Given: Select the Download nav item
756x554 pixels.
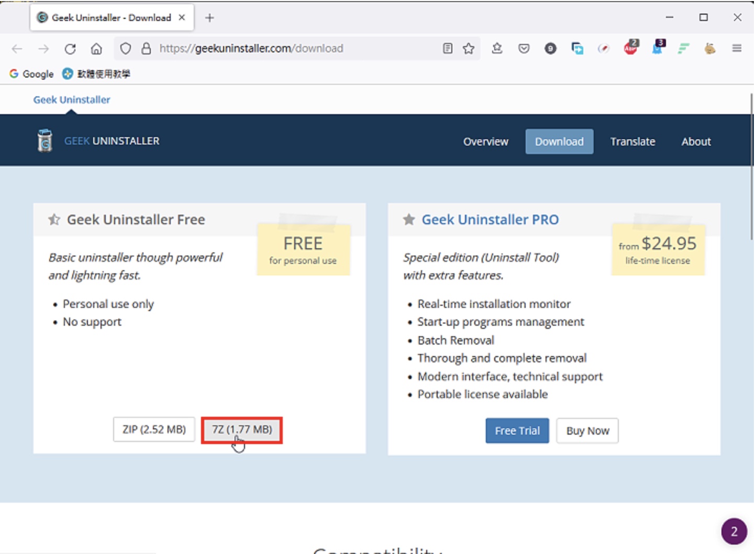Looking at the screenshot, I should point(559,142).
